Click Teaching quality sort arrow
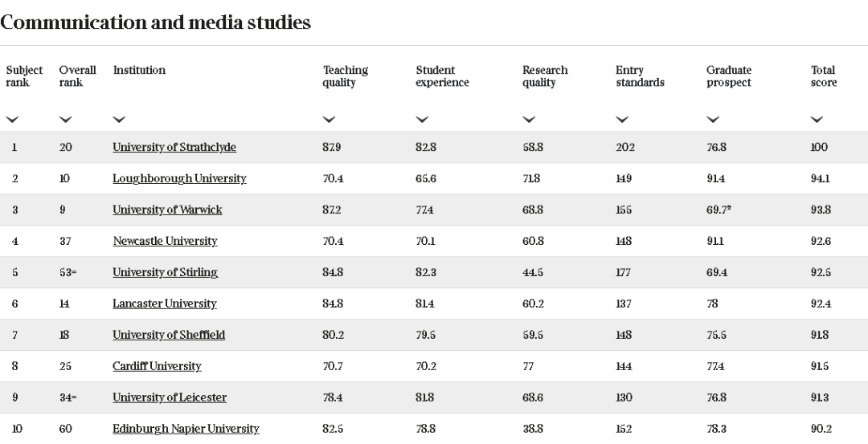Image resolution: width=868 pixels, height=444 pixels. [x=329, y=120]
